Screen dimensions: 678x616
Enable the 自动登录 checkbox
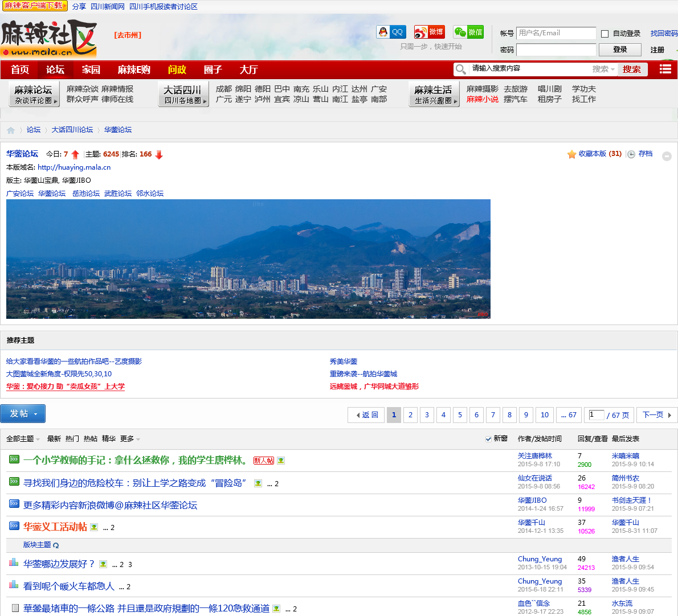pos(605,34)
